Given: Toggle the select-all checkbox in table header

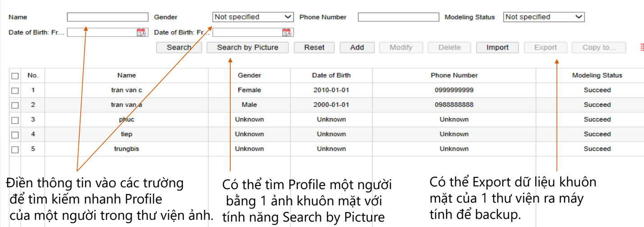Looking at the screenshot, I should [15, 76].
